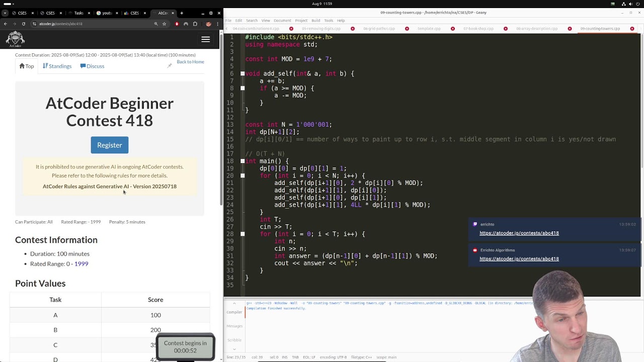This screenshot has width=644, height=362.
Task: Open the system volume indicator
Action: pyautogui.click(x=630, y=4)
